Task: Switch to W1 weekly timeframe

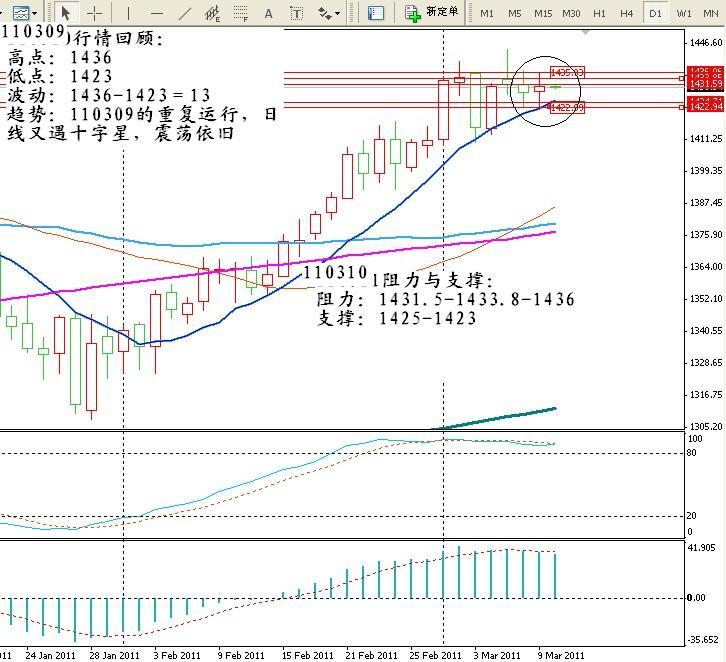Action: point(684,13)
